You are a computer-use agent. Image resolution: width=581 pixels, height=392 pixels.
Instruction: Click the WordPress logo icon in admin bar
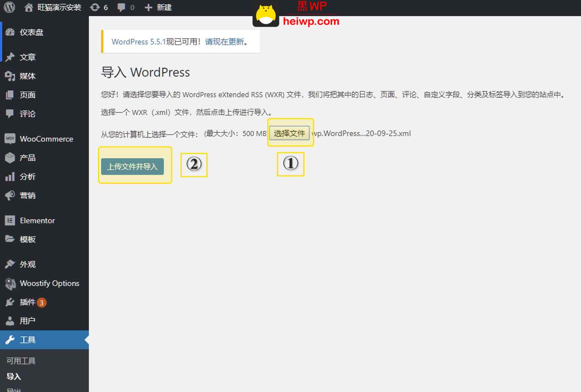(x=9, y=7)
